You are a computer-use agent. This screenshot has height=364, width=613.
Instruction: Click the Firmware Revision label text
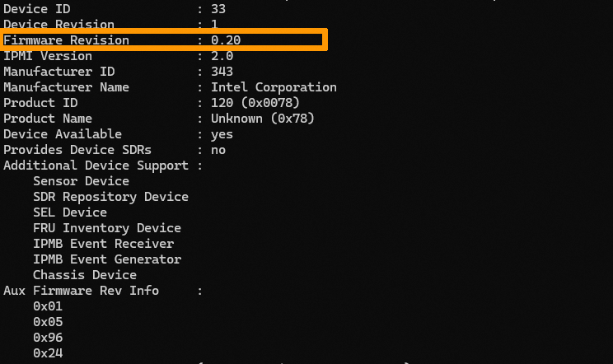[x=66, y=40]
